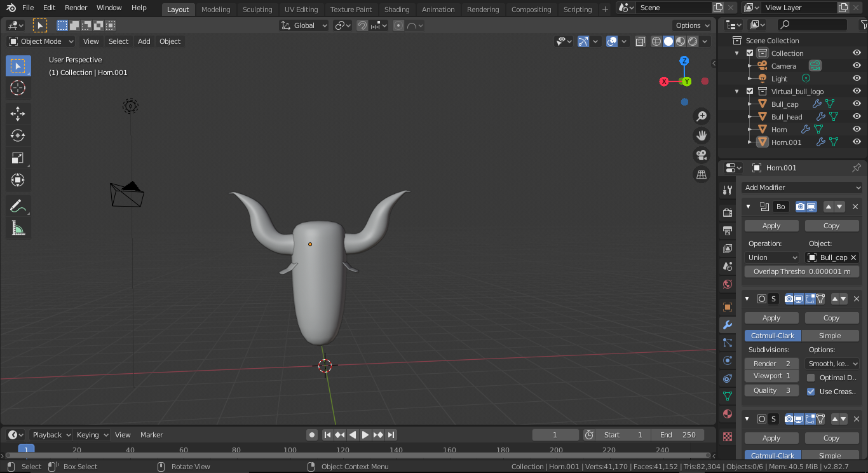Move Boolean modifier down in stack
This screenshot has height=473, width=868.
tap(840, 207)
